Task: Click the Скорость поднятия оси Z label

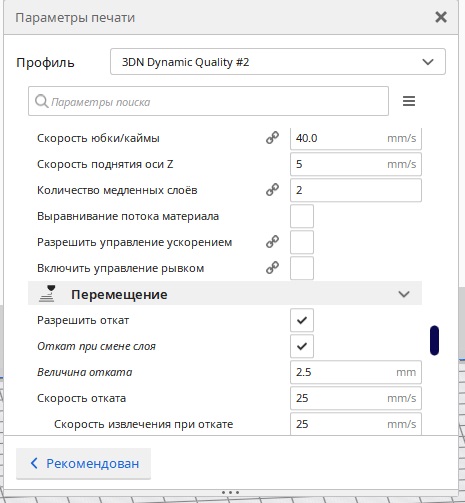Action: (x=105, y=164)
